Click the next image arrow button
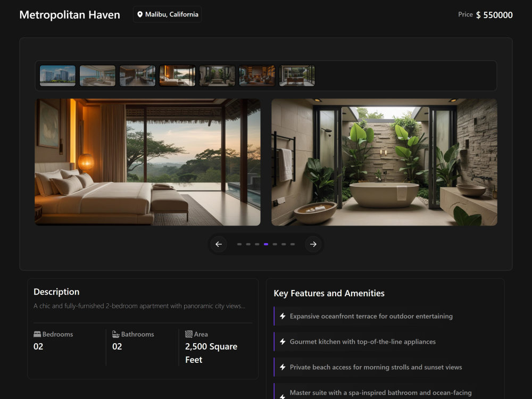532x399 pixels. [x=313, y=244]
